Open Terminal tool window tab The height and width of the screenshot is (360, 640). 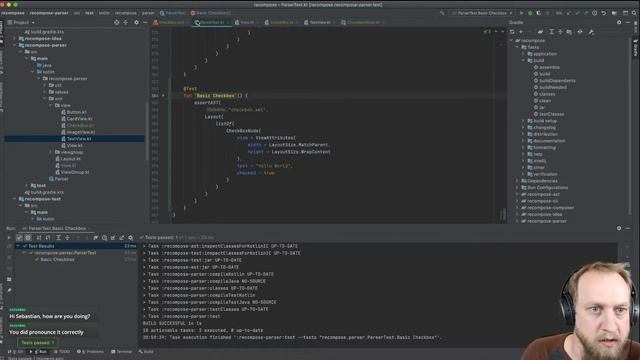(122, 351)
